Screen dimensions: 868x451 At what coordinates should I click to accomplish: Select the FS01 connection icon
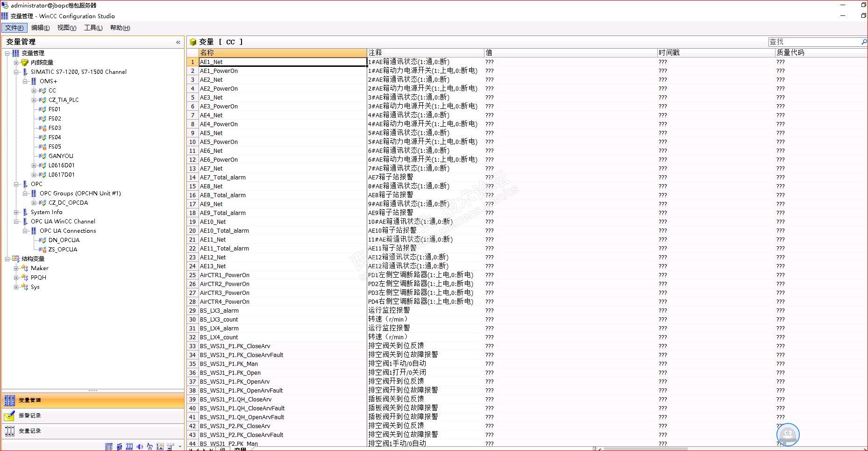43,109
